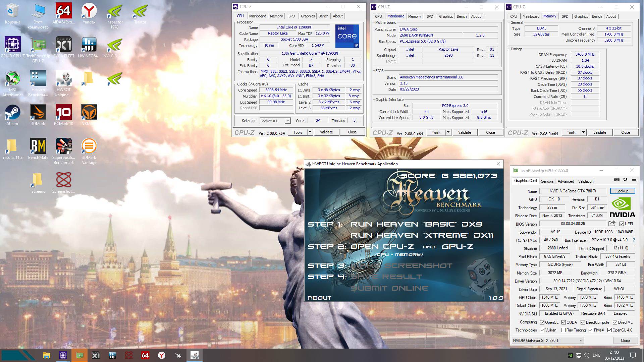Click AIDA64 icon in the taskbar
The width and height of the screenshot is (644, 362).
coord(145,355)
